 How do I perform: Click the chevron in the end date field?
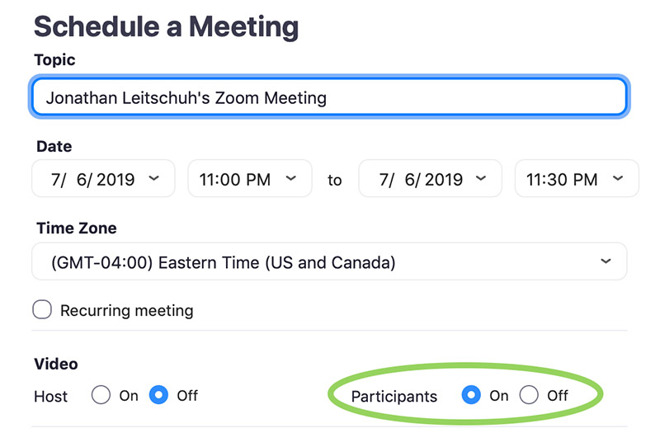click(x=481, y=178)
